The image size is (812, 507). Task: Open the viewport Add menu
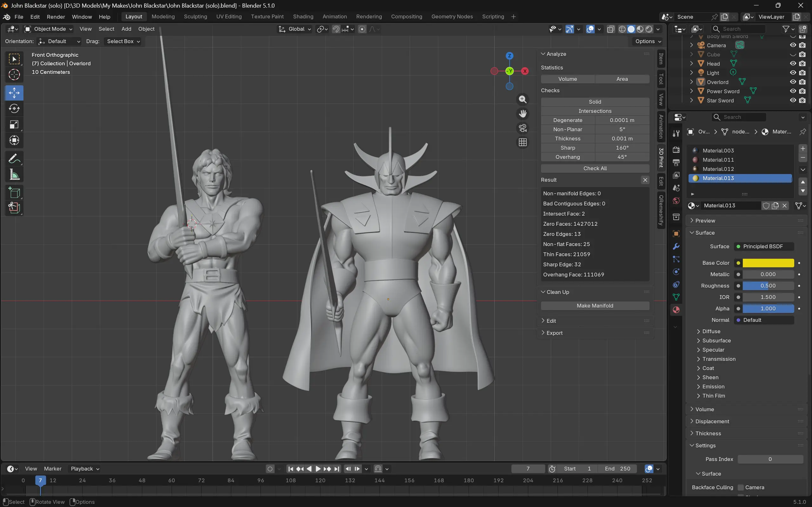pos(126,29)
